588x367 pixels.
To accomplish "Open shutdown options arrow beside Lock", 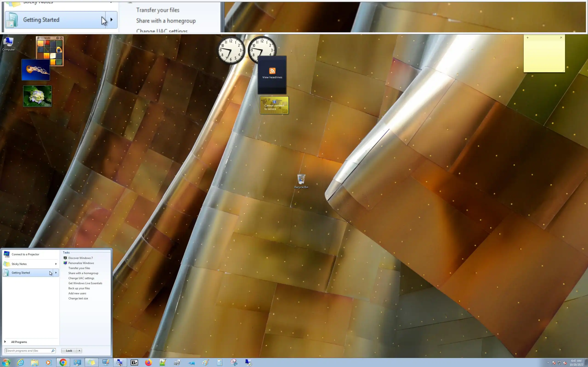I will (79, 350).
